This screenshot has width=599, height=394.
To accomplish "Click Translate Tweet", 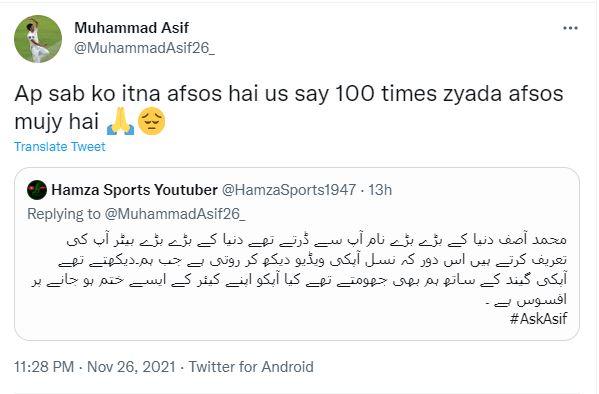I will (x=60, y=147).
